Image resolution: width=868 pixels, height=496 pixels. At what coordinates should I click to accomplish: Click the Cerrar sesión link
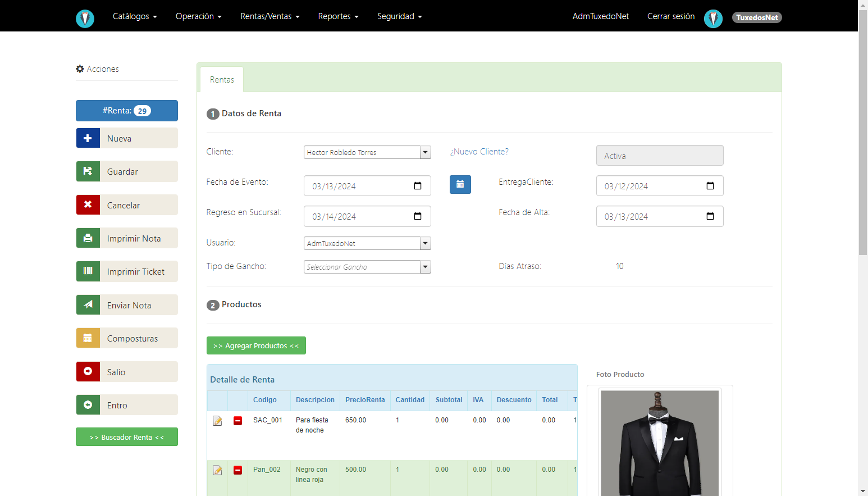(x=671, y=16)
